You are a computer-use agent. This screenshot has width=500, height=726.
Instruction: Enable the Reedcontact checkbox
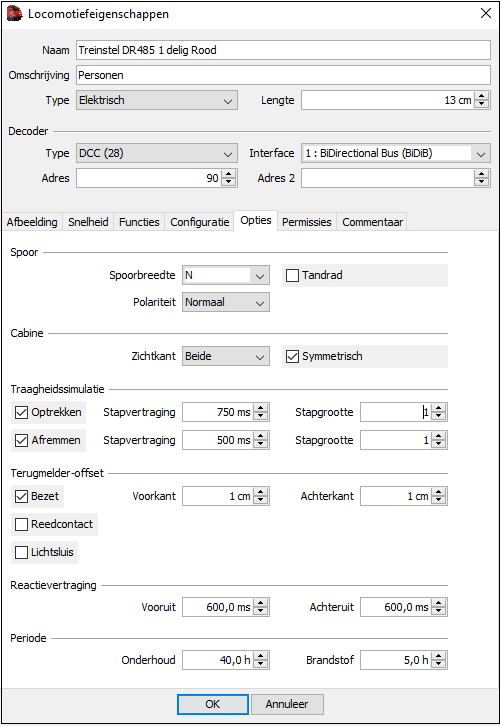(x=21, y=525)
